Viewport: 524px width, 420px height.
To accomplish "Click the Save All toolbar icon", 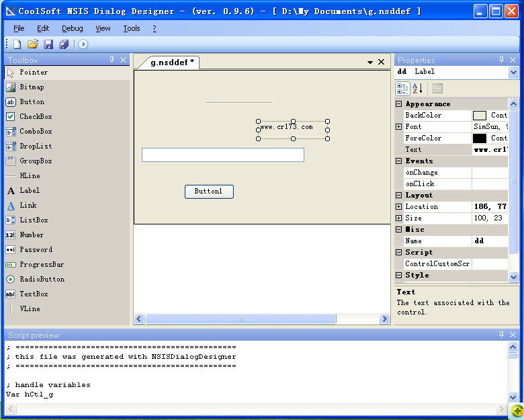I will point(64,44).
